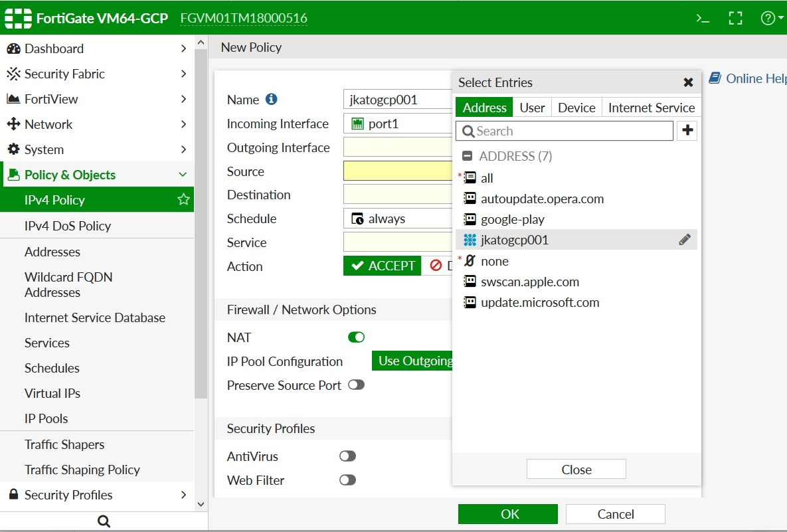Enable the AntiVirus toggle

tap(347, 456)
